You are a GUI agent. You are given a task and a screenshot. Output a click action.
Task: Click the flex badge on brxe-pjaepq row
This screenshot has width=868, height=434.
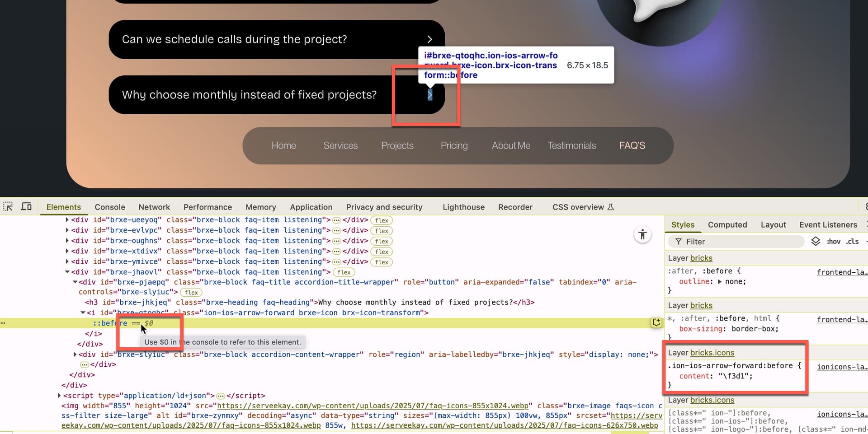[191, 293]
